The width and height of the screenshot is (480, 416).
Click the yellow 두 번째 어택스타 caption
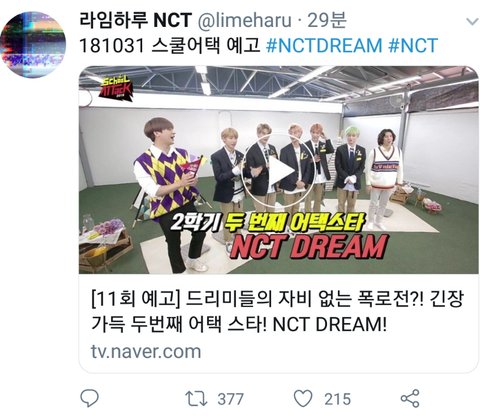(294, 221)
